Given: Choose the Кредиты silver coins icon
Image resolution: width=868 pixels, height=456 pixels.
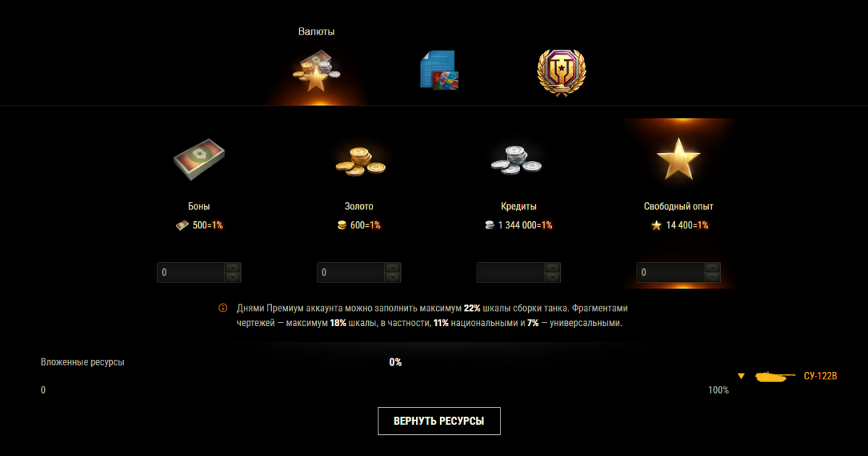Looking at the screenshot, I should pyautogui.click(x=519, y=158).
